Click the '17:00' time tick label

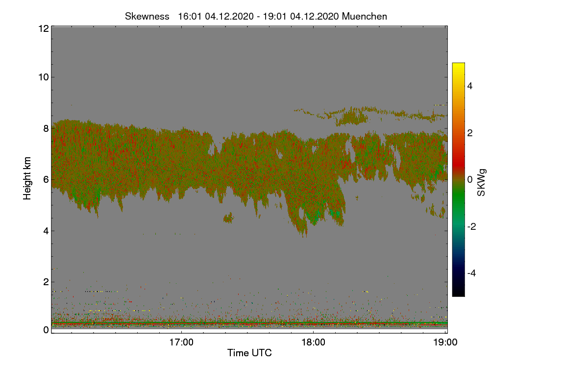[181, 342]
